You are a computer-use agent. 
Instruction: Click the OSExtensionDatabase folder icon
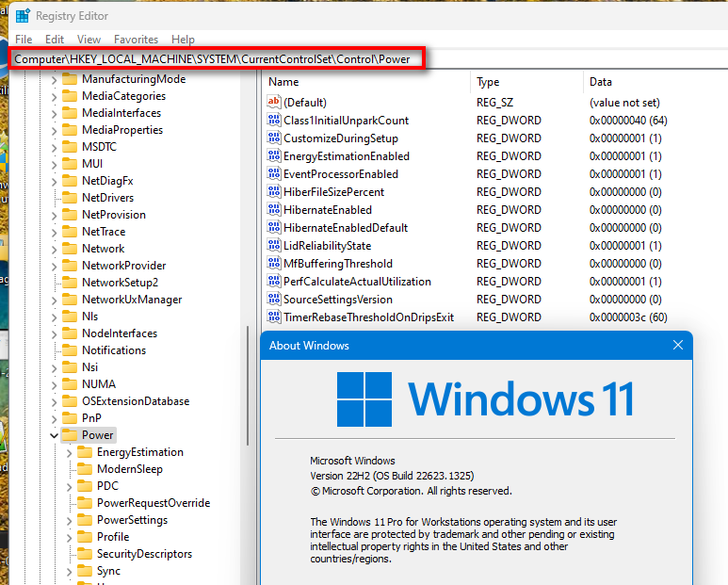click(x=70, y=401)
